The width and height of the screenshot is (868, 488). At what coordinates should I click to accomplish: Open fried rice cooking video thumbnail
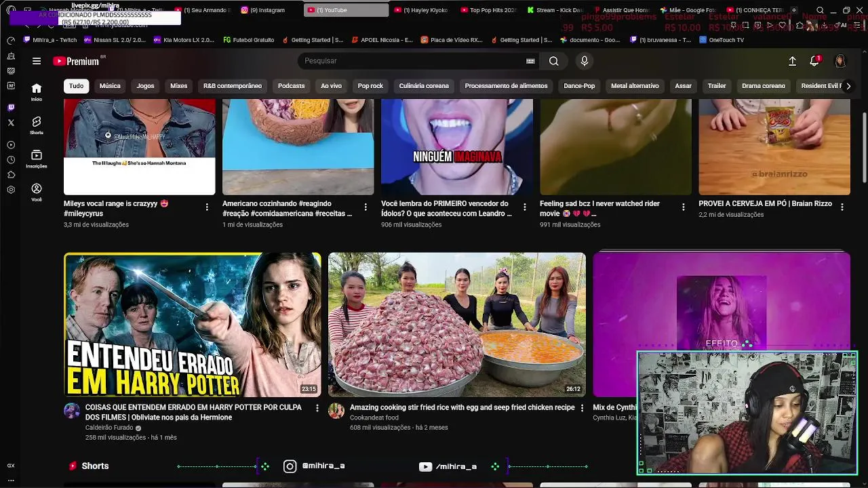[457, 325]
